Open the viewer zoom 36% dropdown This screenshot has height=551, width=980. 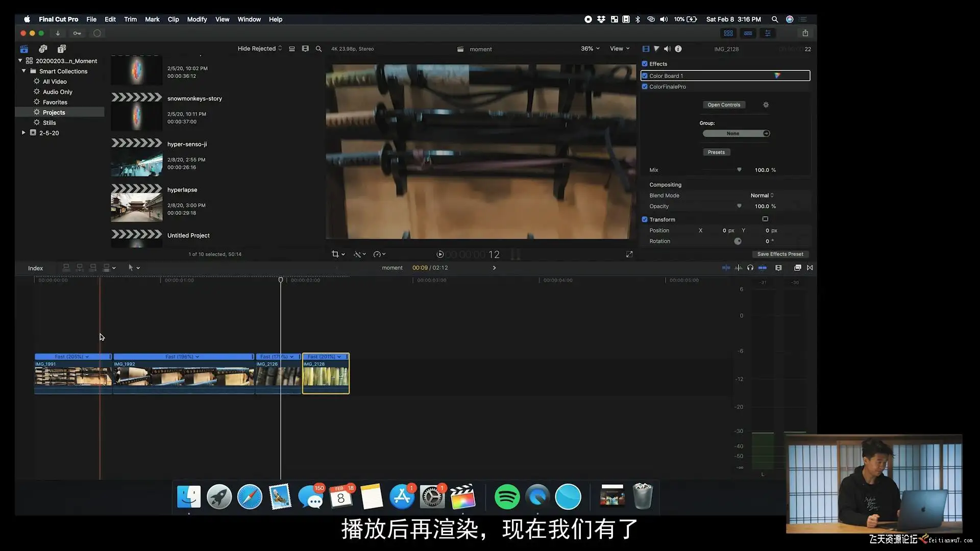pyautogui.click(x=590, y=49)
